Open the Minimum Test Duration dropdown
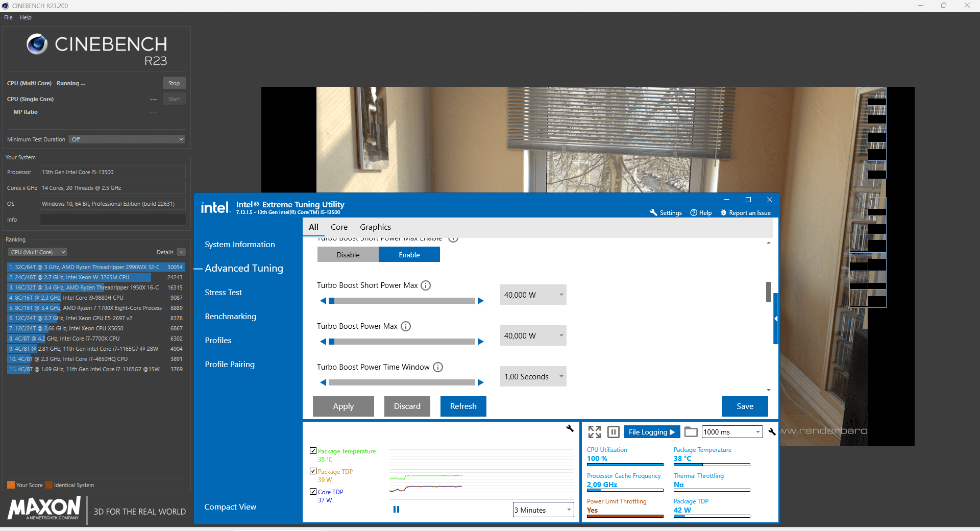The width and height of the screenshot is (980, 531). [127, 139]
